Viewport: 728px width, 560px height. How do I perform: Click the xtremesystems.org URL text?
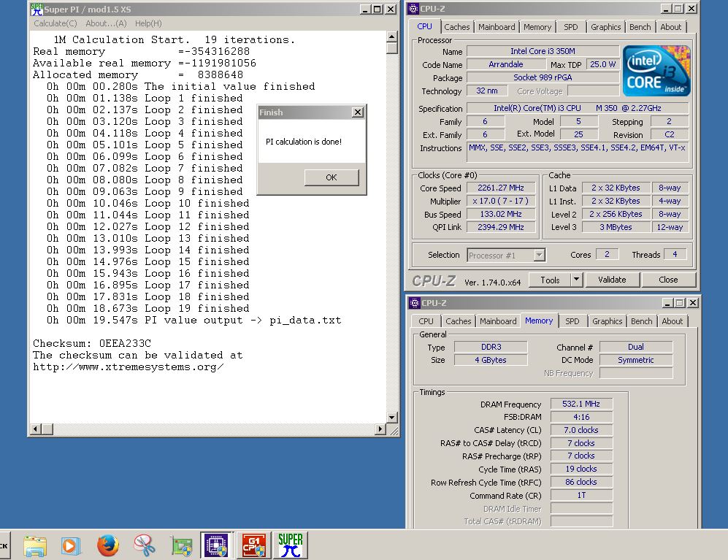(x=128, y=367)
